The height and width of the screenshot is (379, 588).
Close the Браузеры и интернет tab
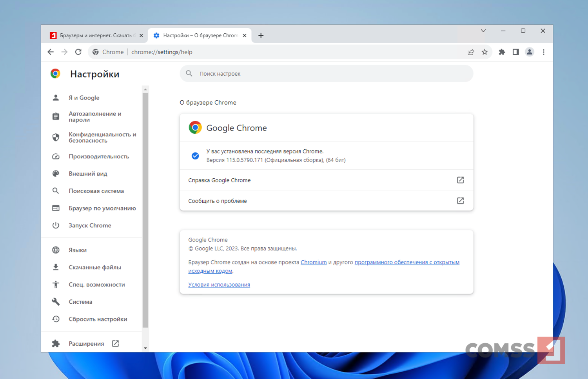141,35
